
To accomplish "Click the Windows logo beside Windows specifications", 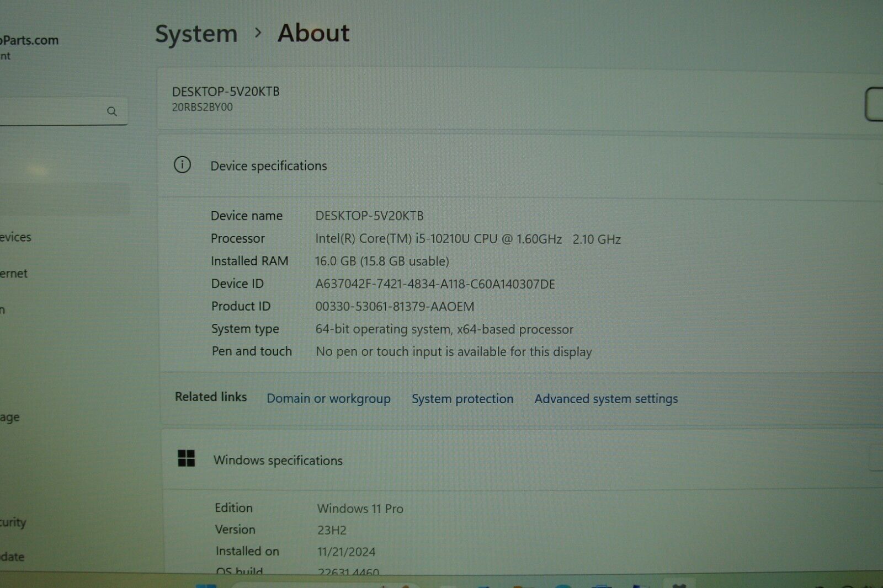I will pyautogui.click(x=187, y=458).
